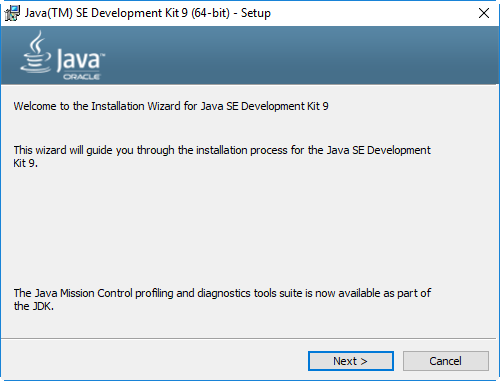This screenshot has height=381, width=500.
Task: Click the word 'Setup' in the title bar
Action: pyautogui.click(x=256, y=13)
